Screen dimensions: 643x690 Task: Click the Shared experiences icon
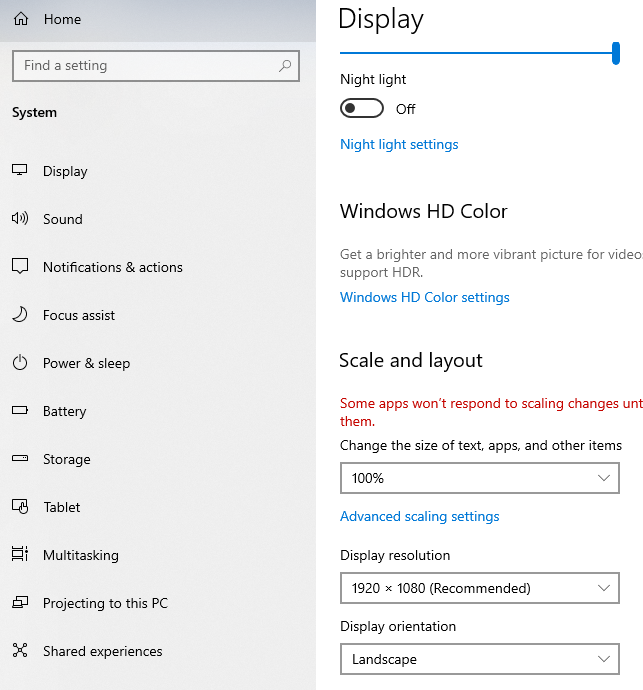click(20, 650)
